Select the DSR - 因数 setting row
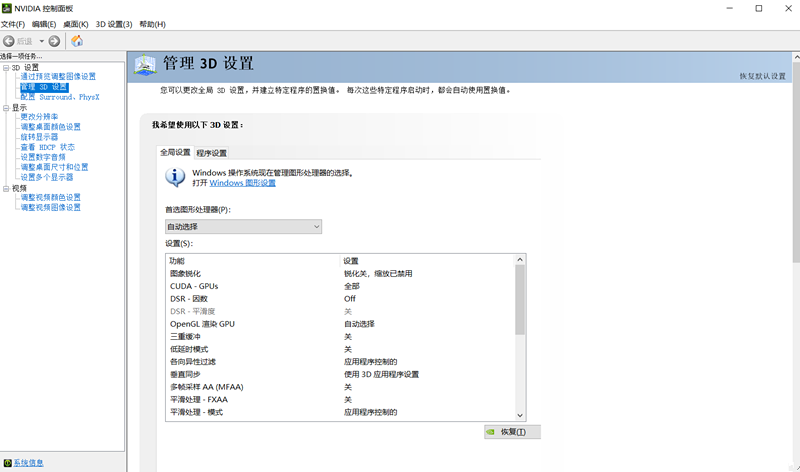 pos(340,299)
